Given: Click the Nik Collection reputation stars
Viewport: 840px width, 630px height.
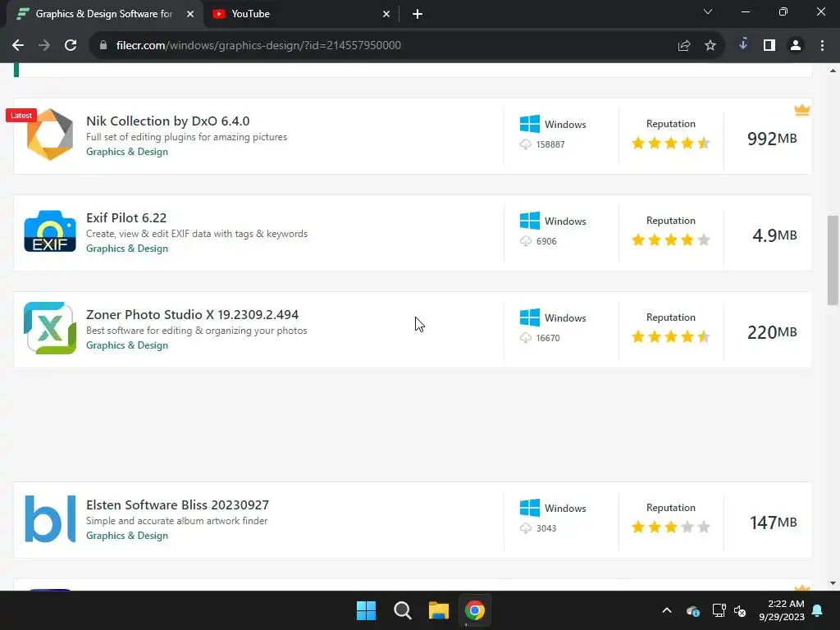Looking at the screenshot, I should (x=671, y=143).
